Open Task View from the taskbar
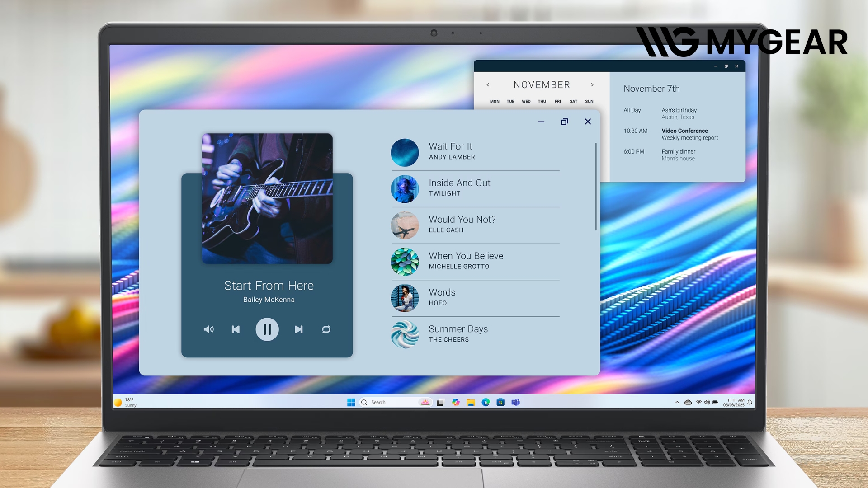This screenshot has height=488, width=868. (x=440, y=402)
